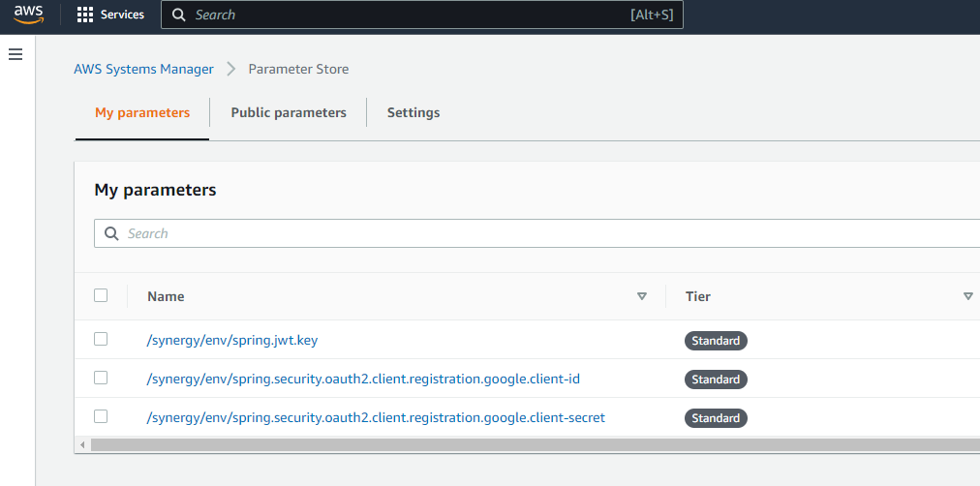Select all parameters with header checkbox

[101, 295]
